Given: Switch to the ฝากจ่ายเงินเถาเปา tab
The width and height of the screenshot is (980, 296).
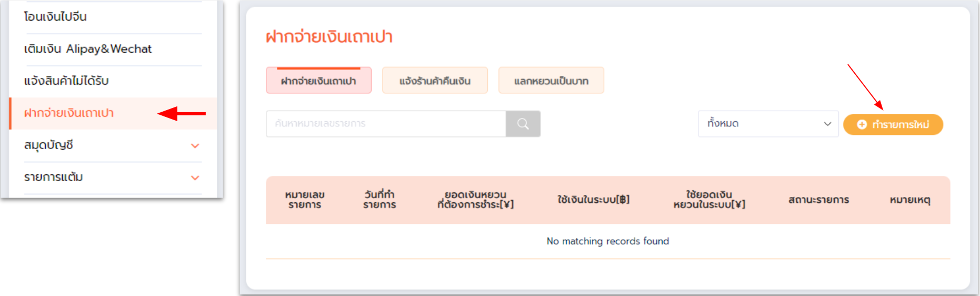Looking at the screenshot, I should click(318, 81).
